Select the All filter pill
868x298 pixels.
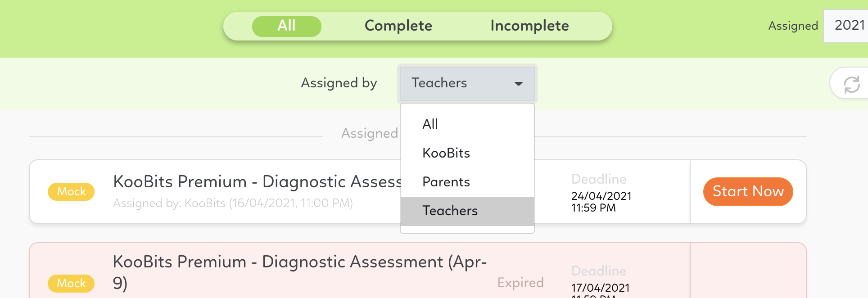pos(286,26)
